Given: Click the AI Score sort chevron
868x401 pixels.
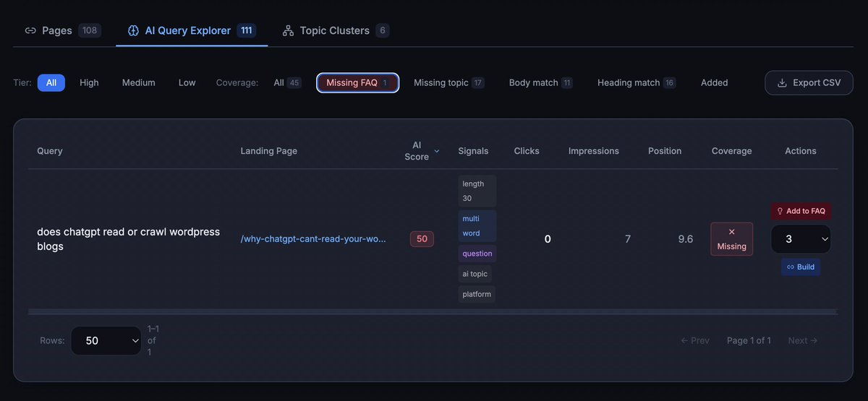Looking at the screenshot, I should (436, 151).
